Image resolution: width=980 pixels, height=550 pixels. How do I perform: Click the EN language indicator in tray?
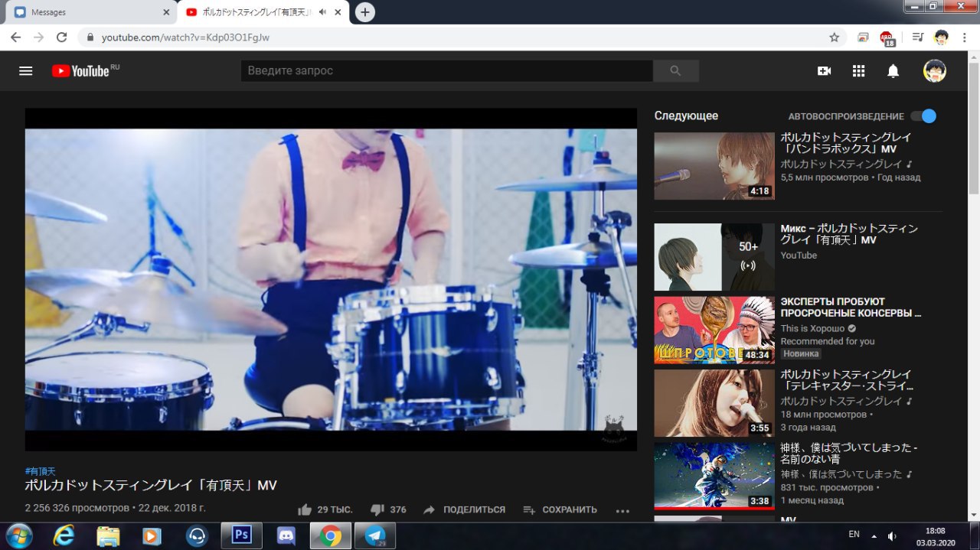[854, 535]
